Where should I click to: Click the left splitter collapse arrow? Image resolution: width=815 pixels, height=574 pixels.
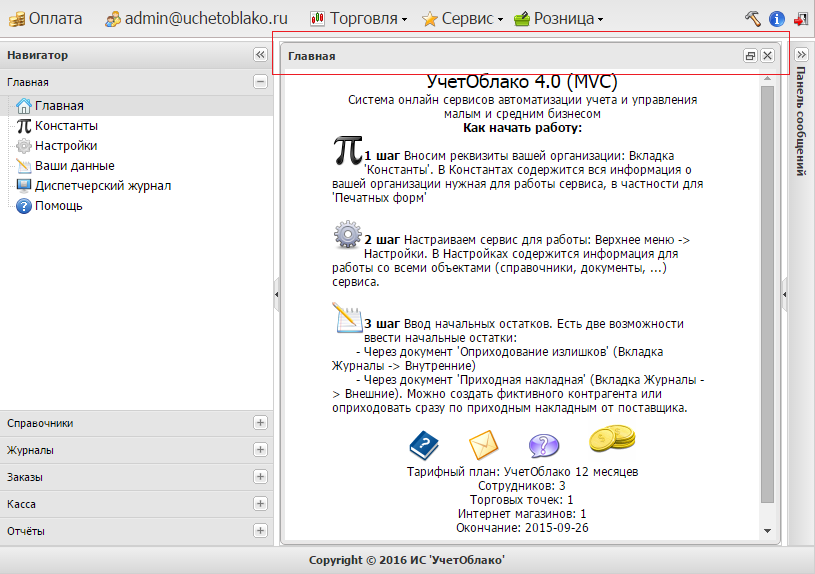277,294
